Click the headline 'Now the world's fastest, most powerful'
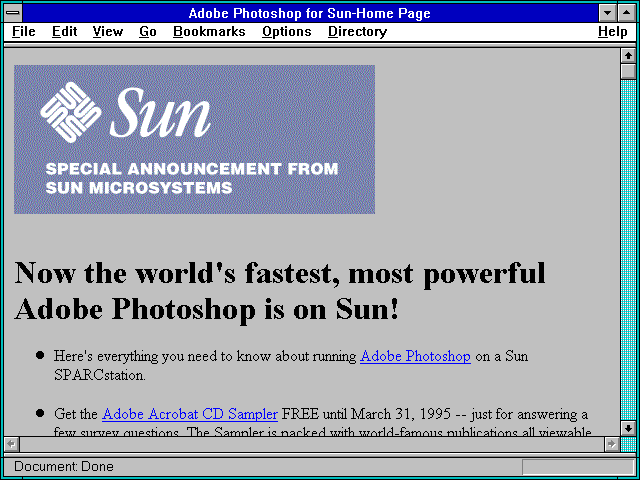Viewport: 640px width, 480px height. [x=280, y=273]
